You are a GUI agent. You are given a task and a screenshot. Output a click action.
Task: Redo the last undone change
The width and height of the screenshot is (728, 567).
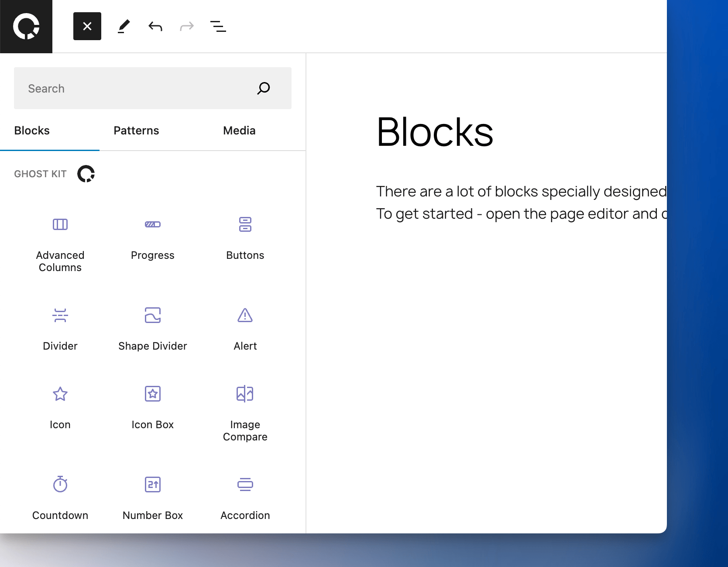pyautogui.click(x=187, y=26)
